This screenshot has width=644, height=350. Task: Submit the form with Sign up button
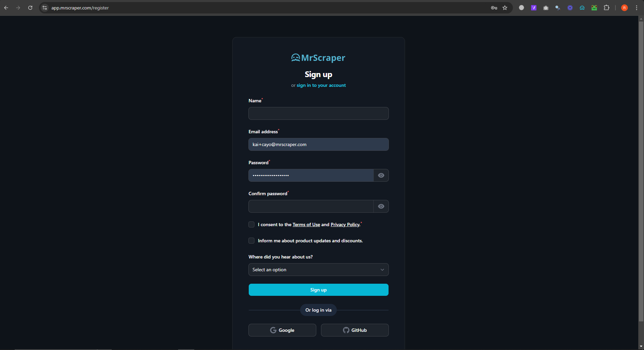click(x=319, y=290)
